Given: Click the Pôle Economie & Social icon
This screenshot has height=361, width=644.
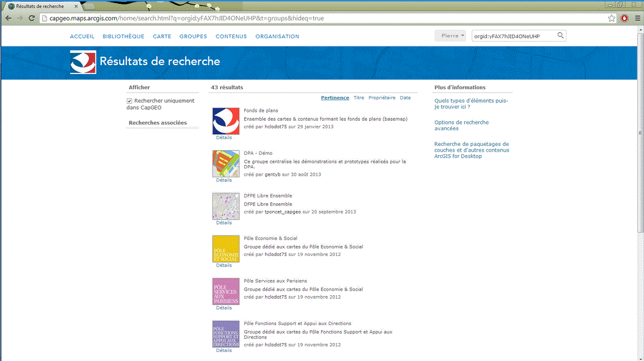Looking at the screenshot, I should [226, 249].
